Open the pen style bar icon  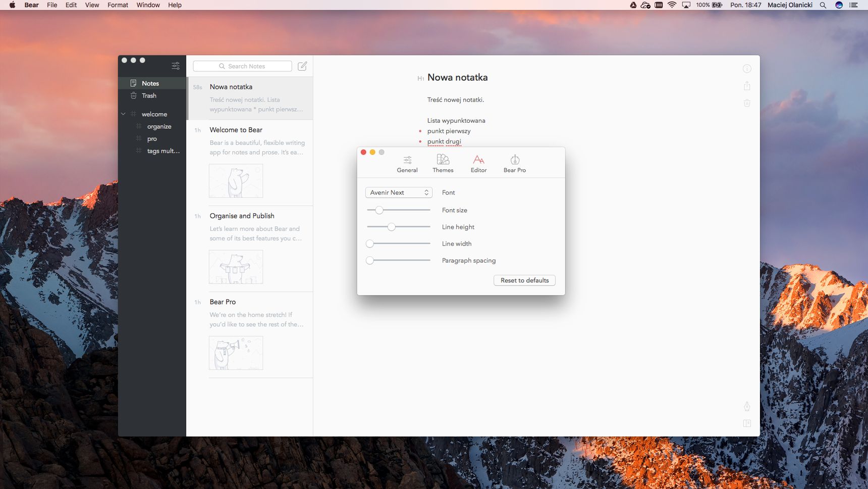point(747,406)
